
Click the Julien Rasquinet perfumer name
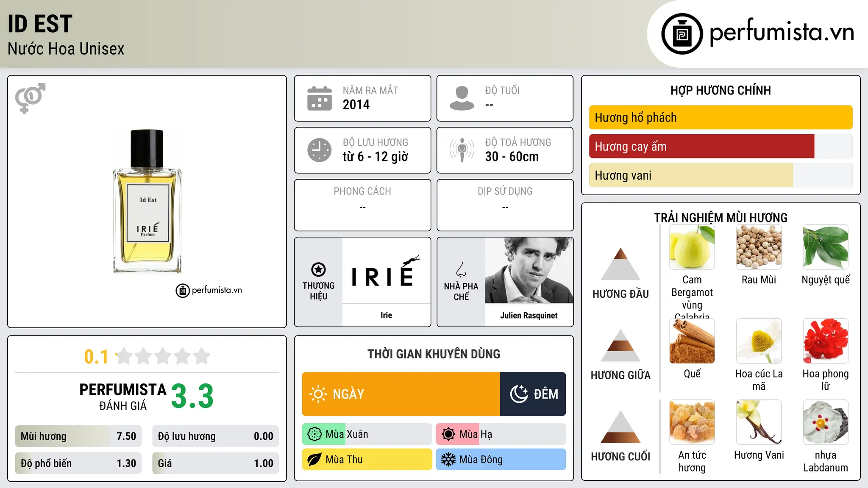(529, 315)
